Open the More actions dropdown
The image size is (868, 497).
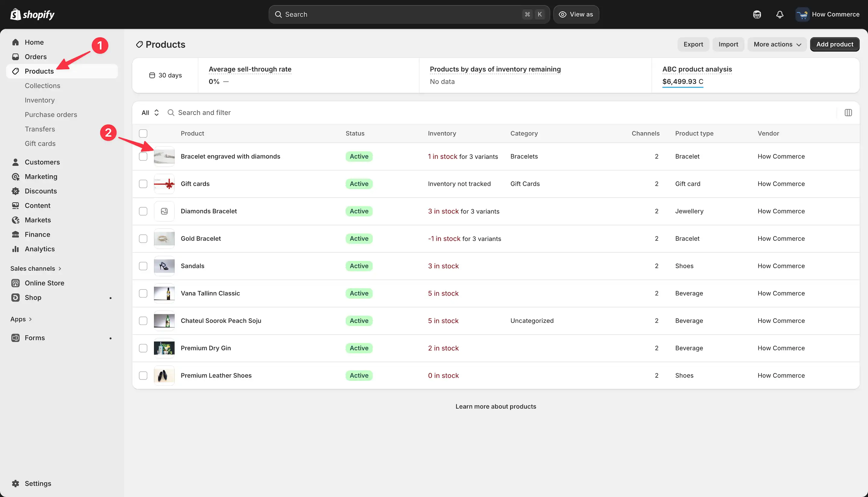coord(777,44)
